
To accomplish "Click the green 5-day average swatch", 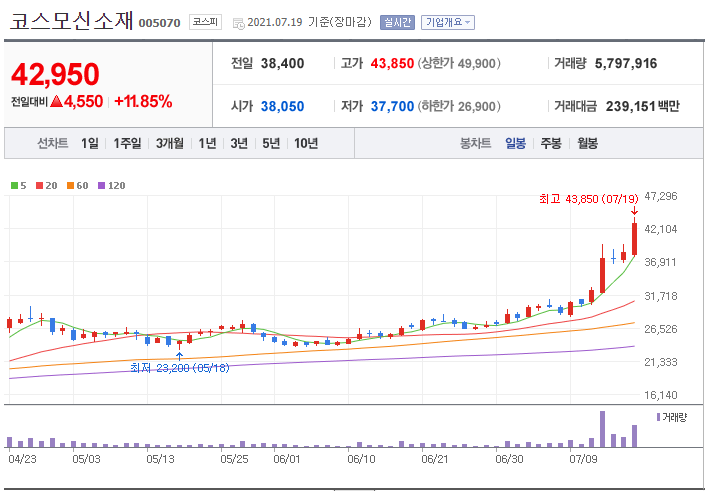I will tap(14, 185).
